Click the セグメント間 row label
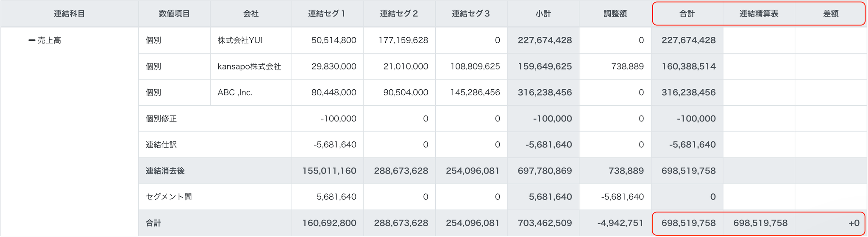868x237 pixels. 169,197
